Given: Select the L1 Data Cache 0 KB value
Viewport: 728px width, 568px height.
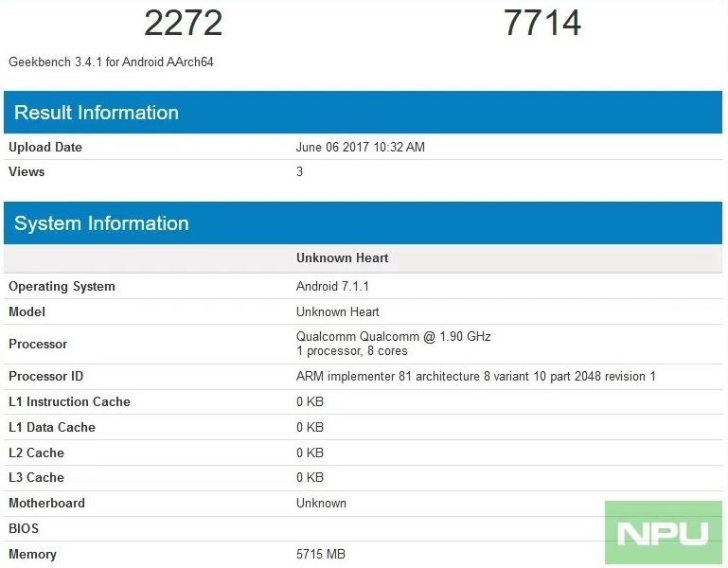Looking at the screenshot, I should pyautogui.click(x=310, y=427).
